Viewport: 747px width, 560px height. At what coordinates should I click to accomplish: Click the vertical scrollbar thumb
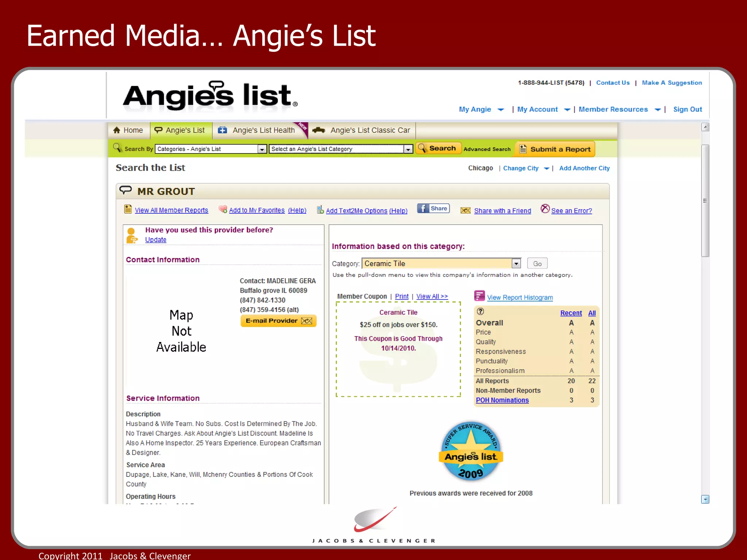[x=705, y=201]
